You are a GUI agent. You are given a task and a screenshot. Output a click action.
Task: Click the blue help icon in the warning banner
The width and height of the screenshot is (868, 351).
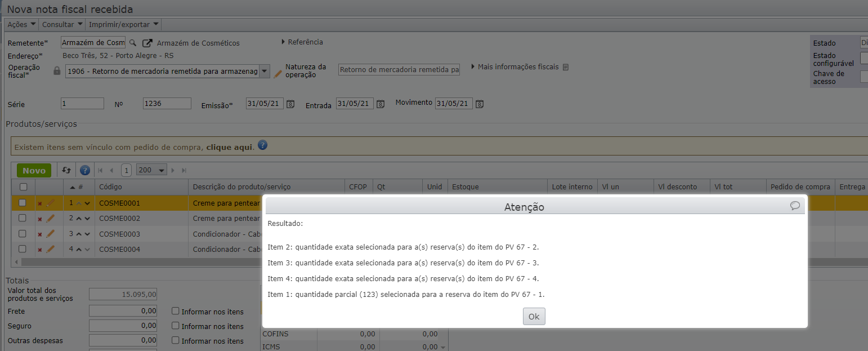(262, 145)
